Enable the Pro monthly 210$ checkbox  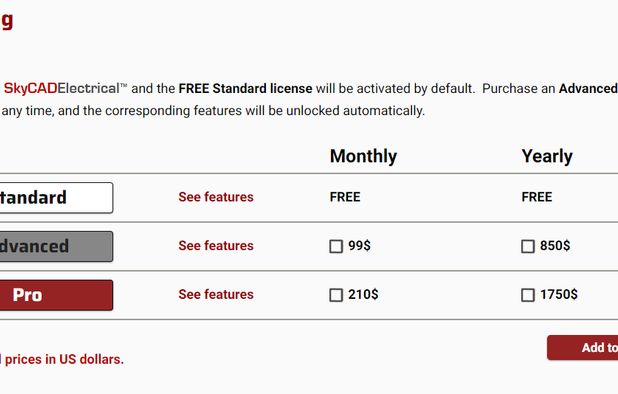[x=336, y=295]
